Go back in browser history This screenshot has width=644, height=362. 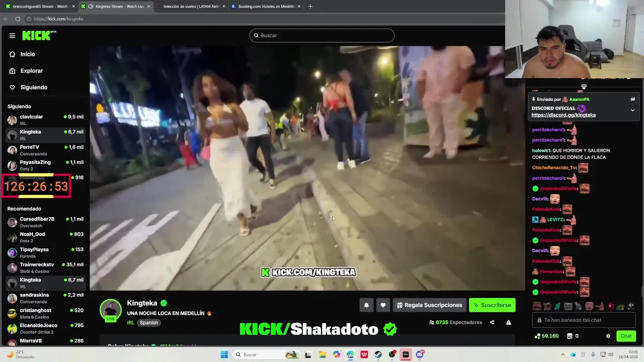[x=6, y=19]
